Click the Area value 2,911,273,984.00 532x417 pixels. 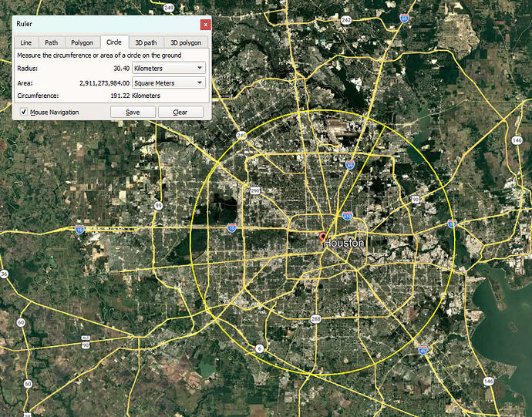(104, 82)
